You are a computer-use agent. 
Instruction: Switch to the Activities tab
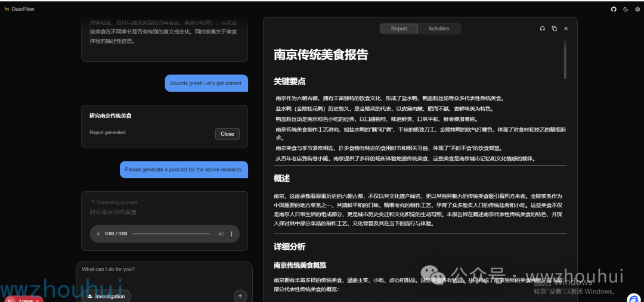pos(439,29)
